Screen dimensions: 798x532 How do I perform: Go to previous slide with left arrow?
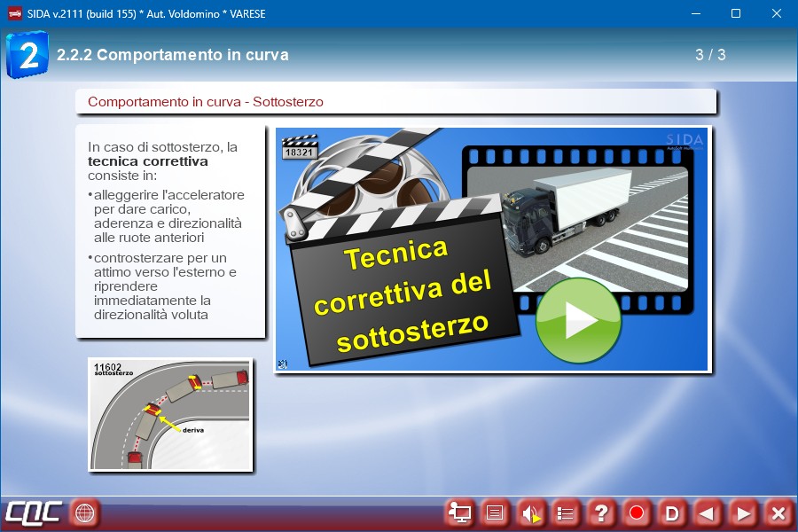pyautogui.click(x=708, y=512)
